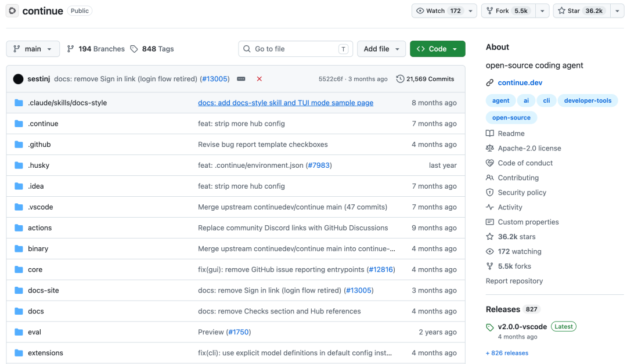Open the Releases 827 heading link
The height and width of the screenshot is (364, 627).
513,309
